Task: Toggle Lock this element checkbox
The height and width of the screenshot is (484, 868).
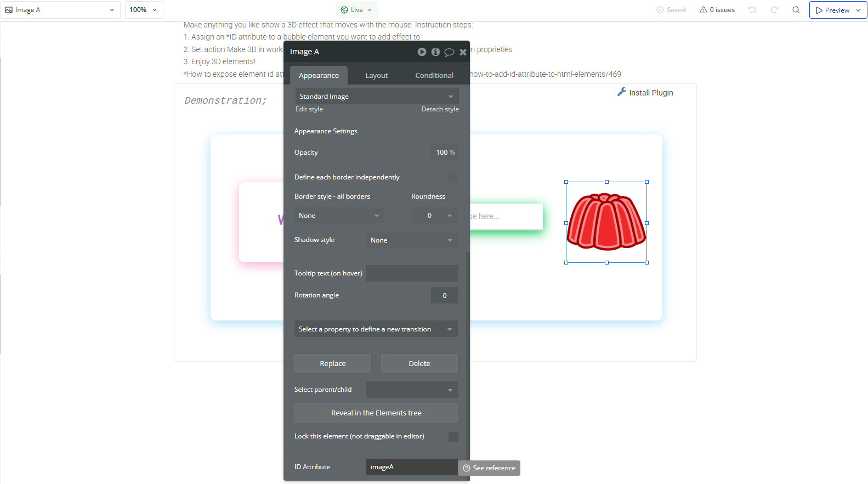Action: click(453, 436)
